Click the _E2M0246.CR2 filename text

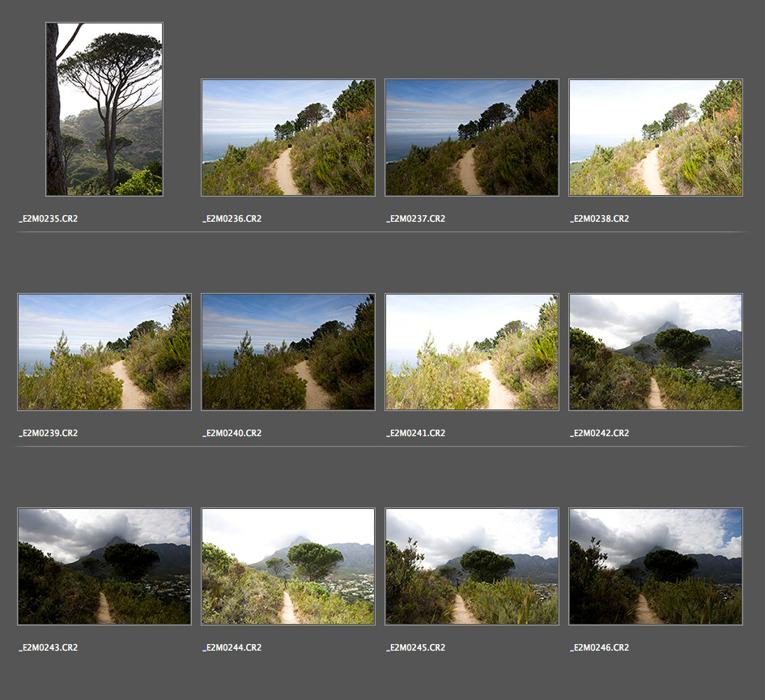(x=600, y=647)
